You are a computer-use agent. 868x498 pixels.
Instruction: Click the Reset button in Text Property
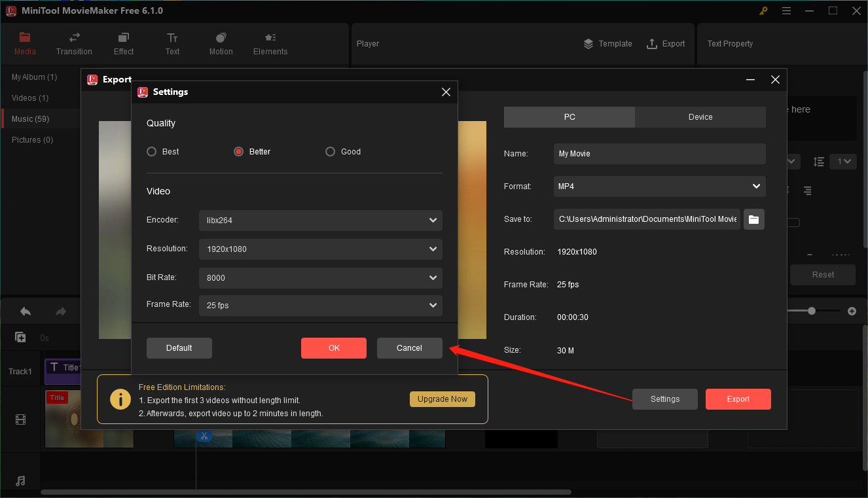click(823, 275)
